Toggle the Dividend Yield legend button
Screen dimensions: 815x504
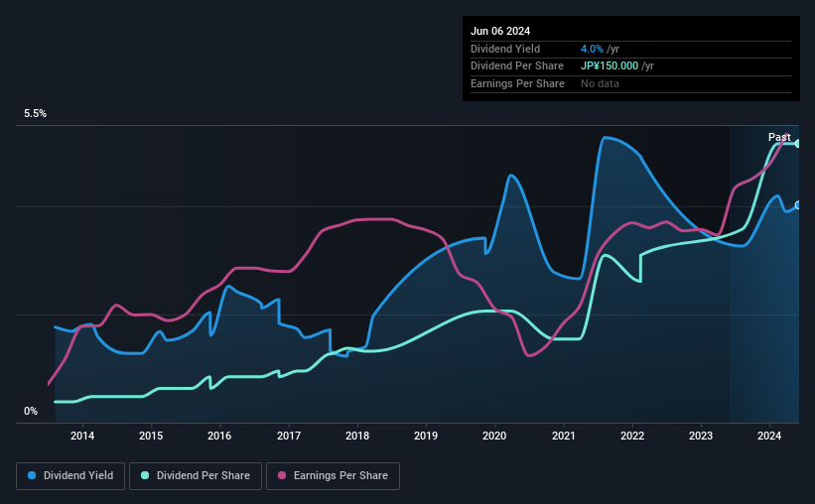click(x=70, y=476)
